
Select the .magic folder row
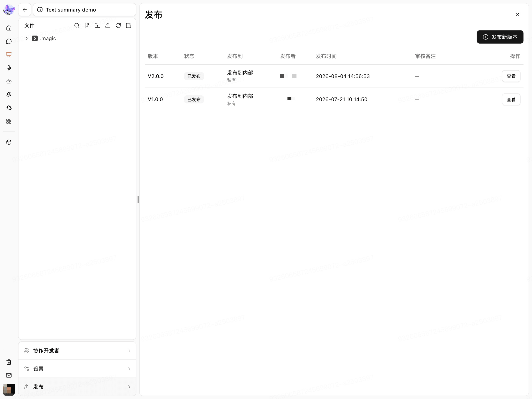click(x=77, y=39)
